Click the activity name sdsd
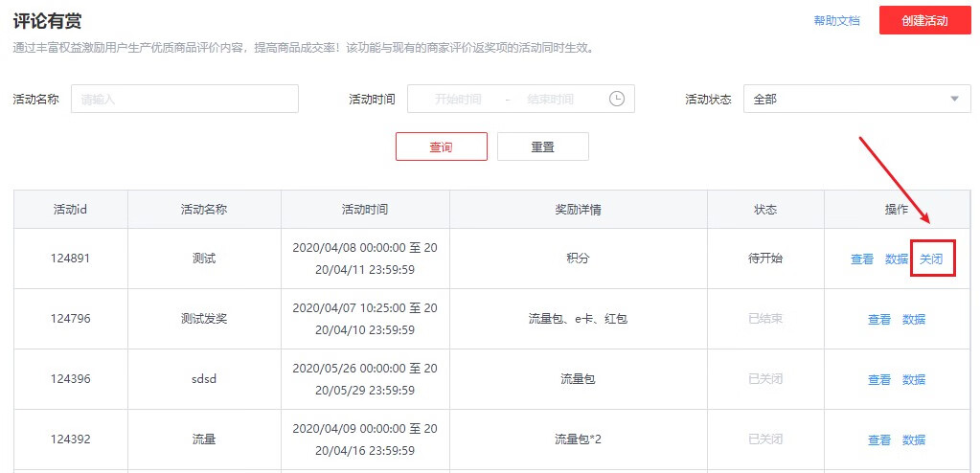Screen dimensions: 980x473 pos(204,379)
